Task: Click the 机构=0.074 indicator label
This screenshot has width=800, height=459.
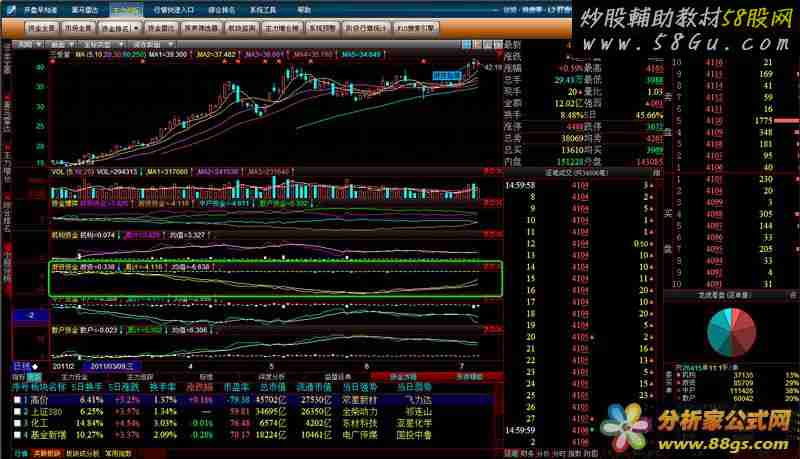Action: pyautogui.click(x=97, y=235)
